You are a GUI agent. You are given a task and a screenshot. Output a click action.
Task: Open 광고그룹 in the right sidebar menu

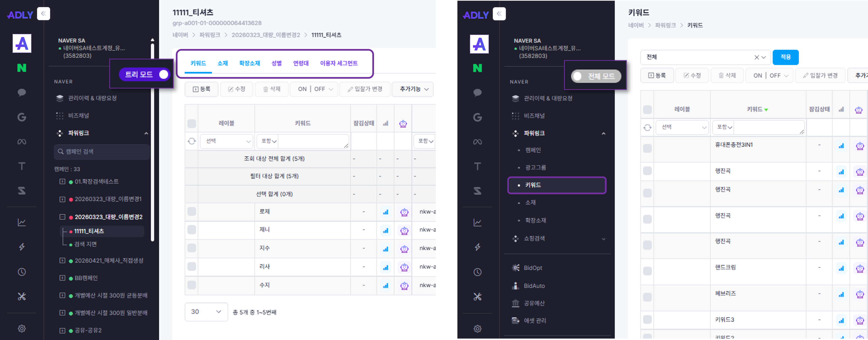535,168
